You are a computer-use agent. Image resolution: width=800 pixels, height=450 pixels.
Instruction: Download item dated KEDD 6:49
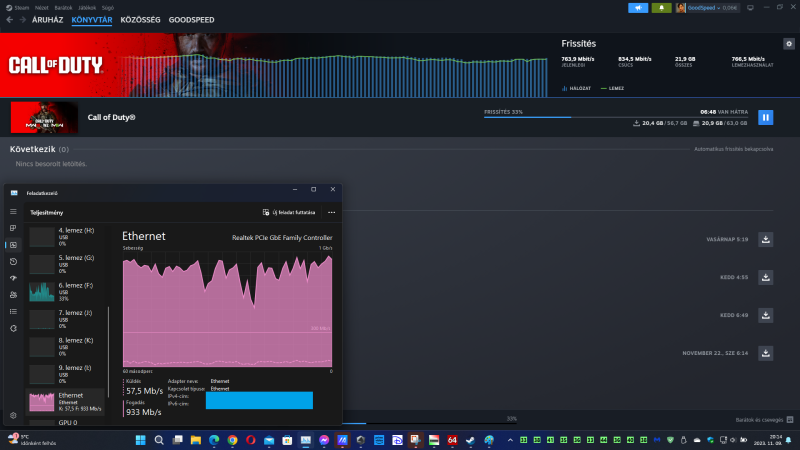tap(765, 315)
